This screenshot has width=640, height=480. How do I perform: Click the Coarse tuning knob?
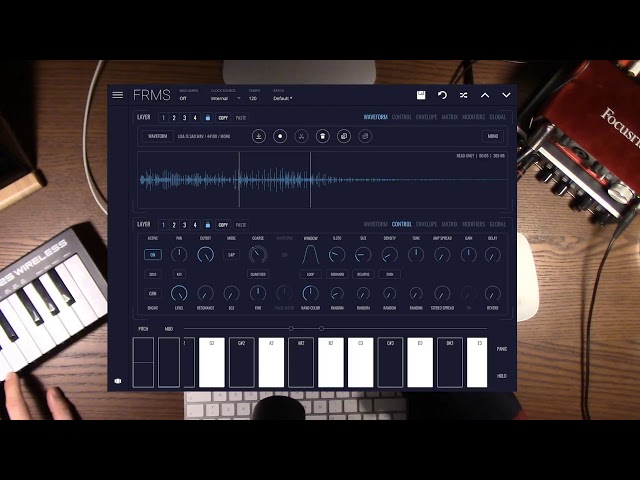point(258,255)
